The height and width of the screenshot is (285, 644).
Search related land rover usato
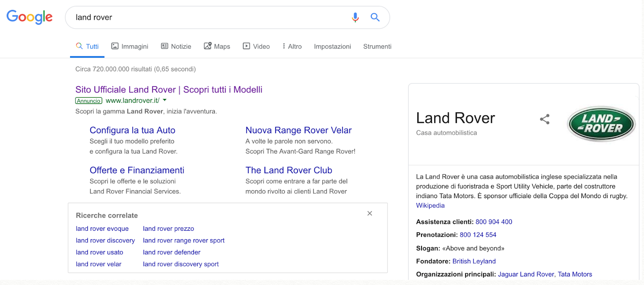tap(99, 252)
